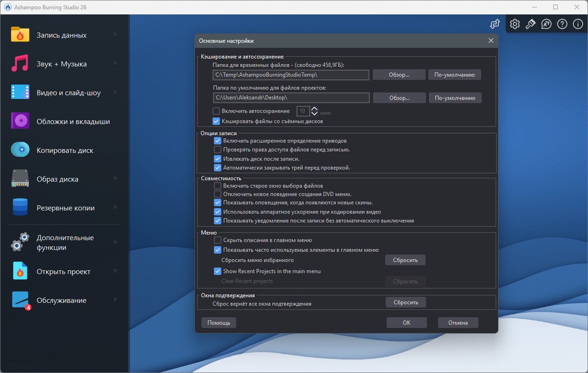Select Обслуживание in the sidebar
This screenshot has height=373, width=588.
61,300
